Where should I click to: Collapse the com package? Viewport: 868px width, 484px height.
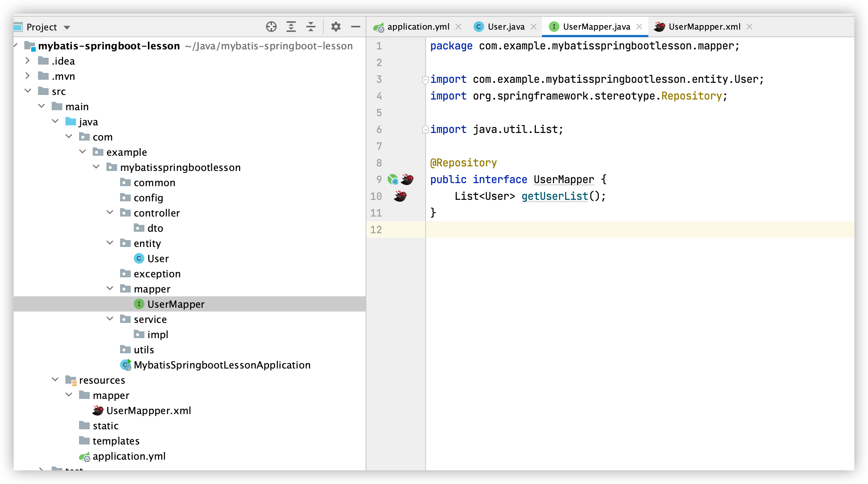(69, 136)
